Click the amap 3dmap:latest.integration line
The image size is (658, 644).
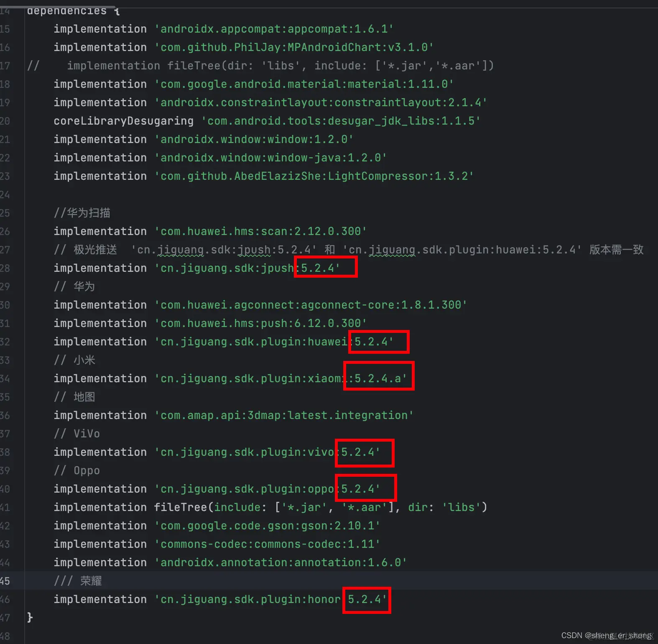(x=234, y=415)
